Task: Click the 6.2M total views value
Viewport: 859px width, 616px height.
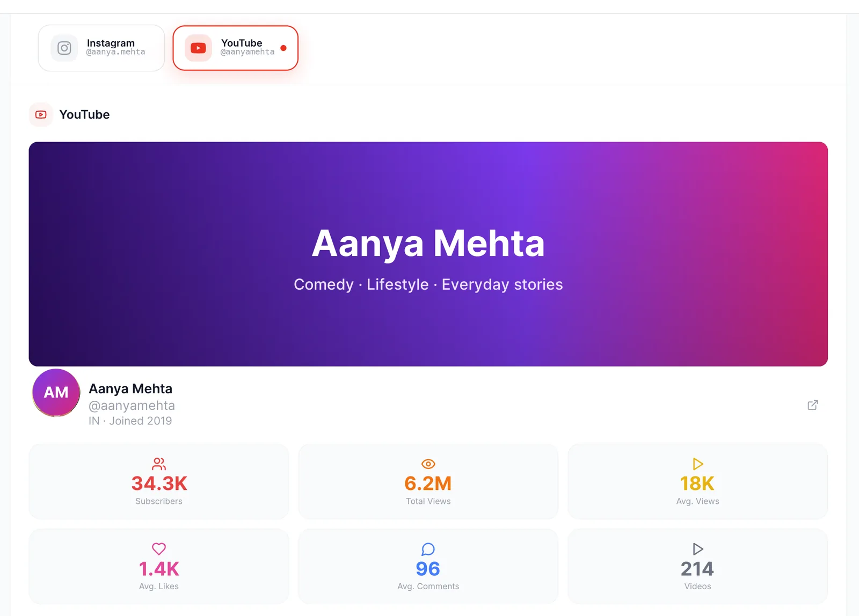Action: point(428,483)
